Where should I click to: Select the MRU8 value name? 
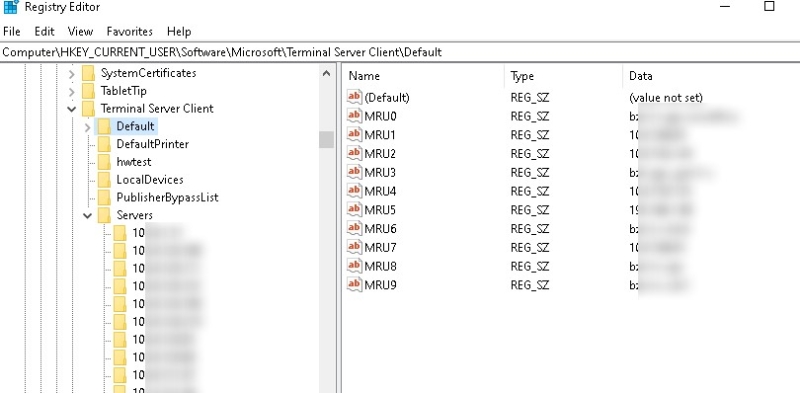pos(381,266)
